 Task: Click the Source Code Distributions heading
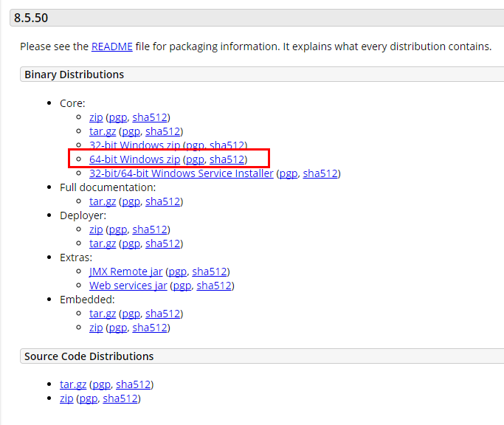(x=89, y=356)
